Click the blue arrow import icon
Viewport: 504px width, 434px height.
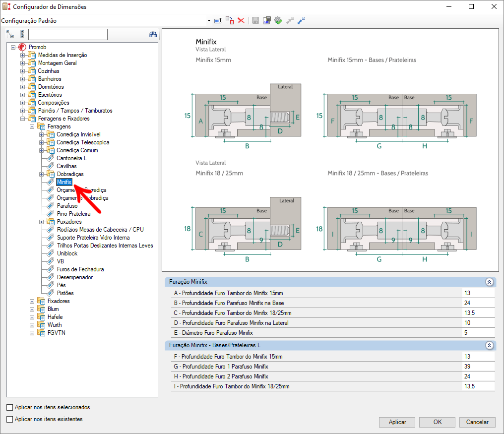[301, 20]
